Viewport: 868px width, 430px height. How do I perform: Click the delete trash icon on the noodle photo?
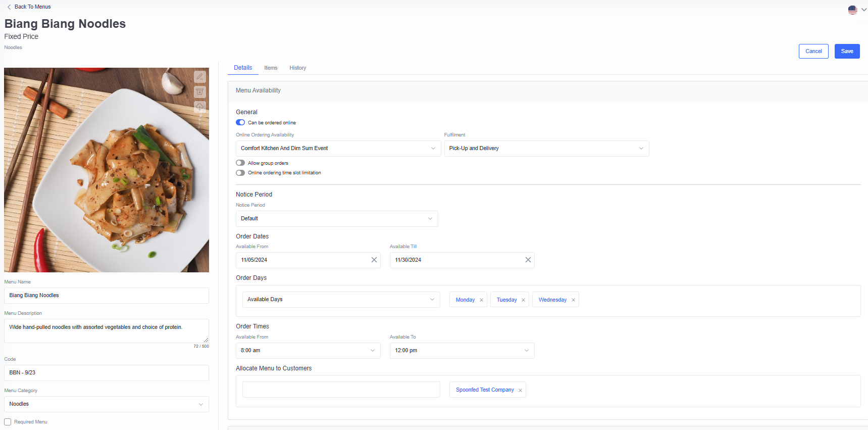coord(200,92)
